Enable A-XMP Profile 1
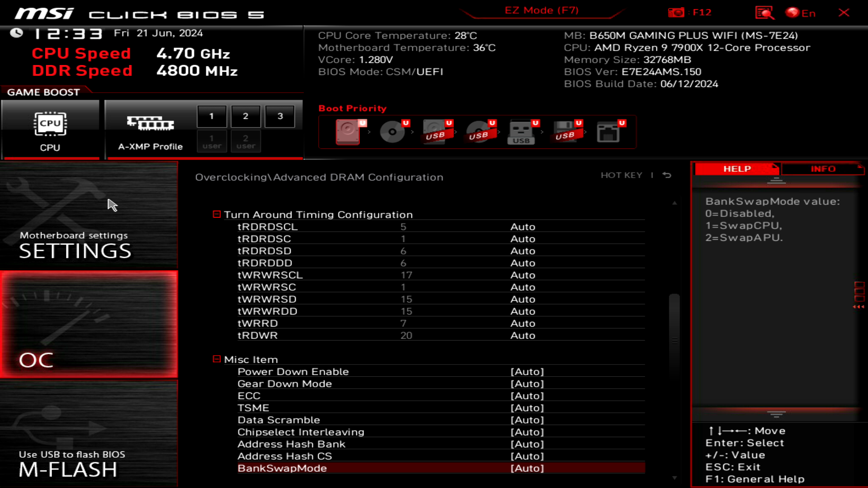This screenshot has width=868, height=488. pyautogui.click(x=212, y=116)
